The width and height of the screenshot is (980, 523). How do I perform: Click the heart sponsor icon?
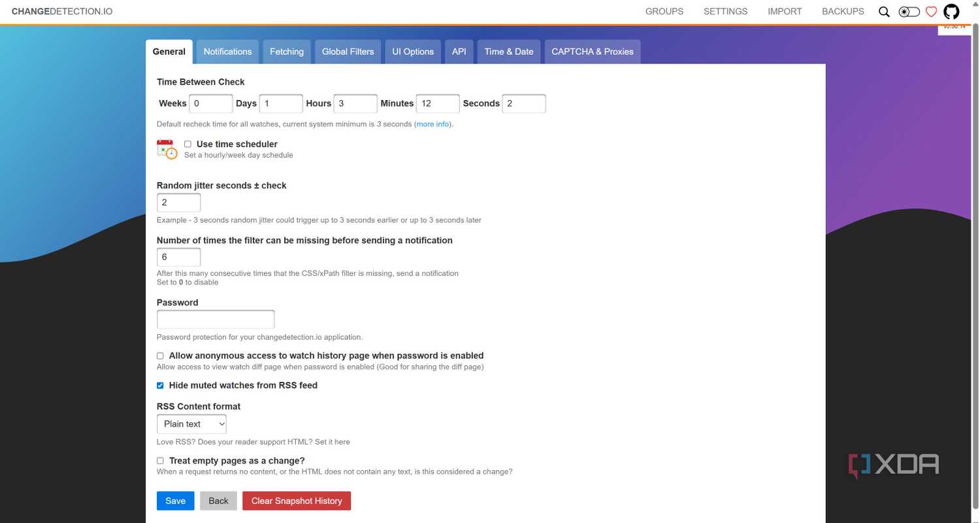point(932,12)
